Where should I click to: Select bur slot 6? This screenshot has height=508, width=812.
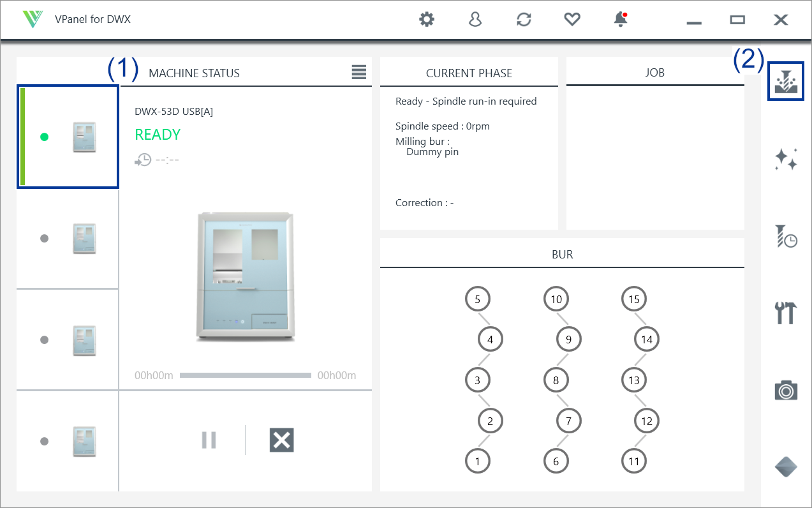[x=556, y=461]
